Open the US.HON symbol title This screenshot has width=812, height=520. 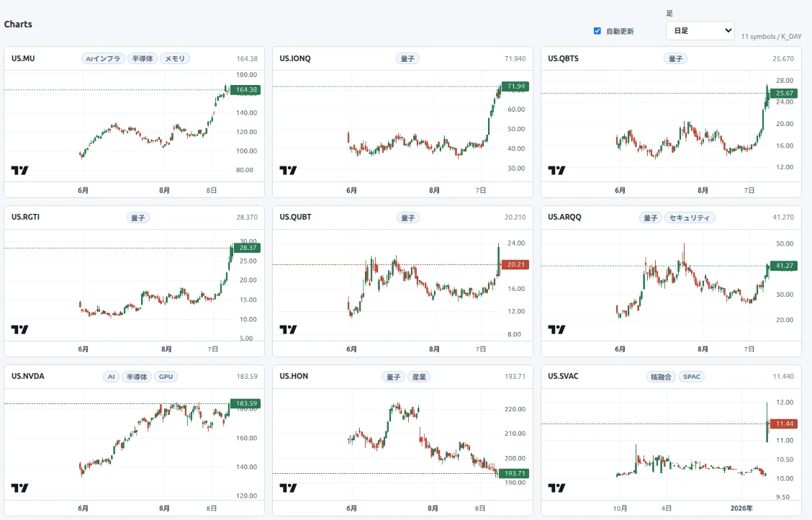tap(294, 376)
